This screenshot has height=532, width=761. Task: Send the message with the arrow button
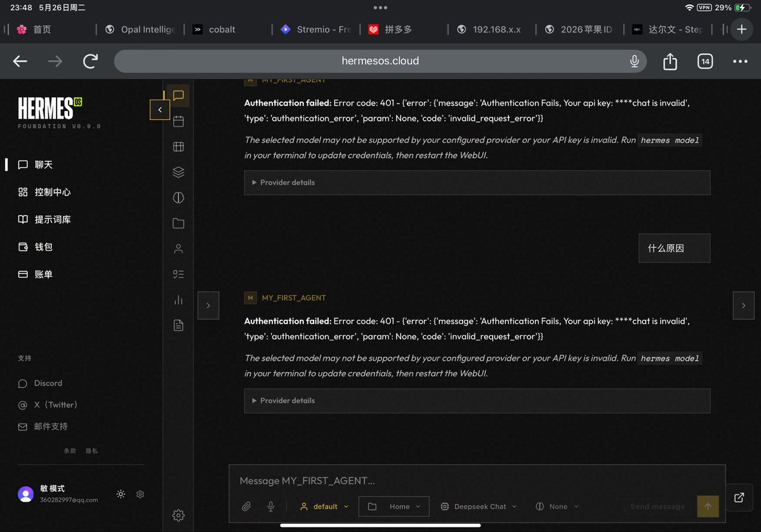[x=708, y=506]
